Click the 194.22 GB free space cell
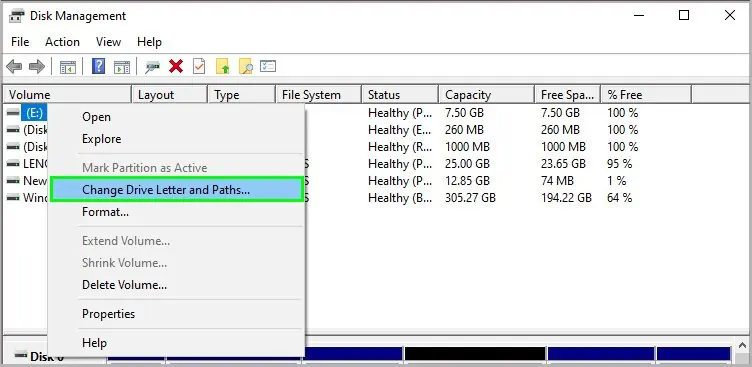Screen dimensions: 752x367 click(x=566, y=198)
